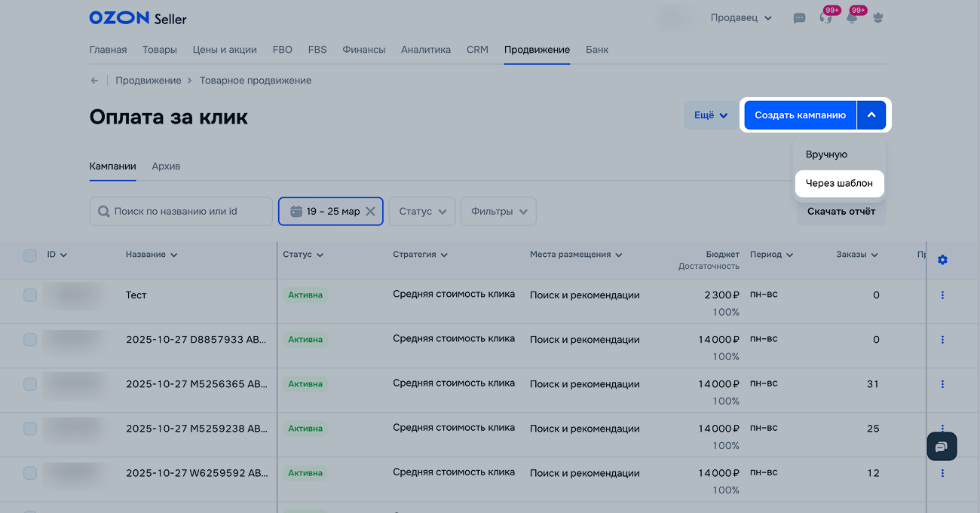This screenshot has width=980, height=513.
Task: Open table column settings gear
Action: click(x=942, y=260)
